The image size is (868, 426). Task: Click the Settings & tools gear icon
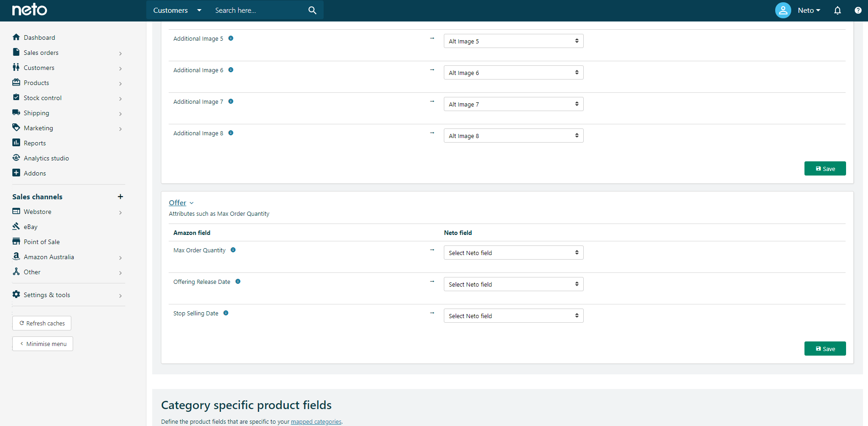[x=16, y=294]
